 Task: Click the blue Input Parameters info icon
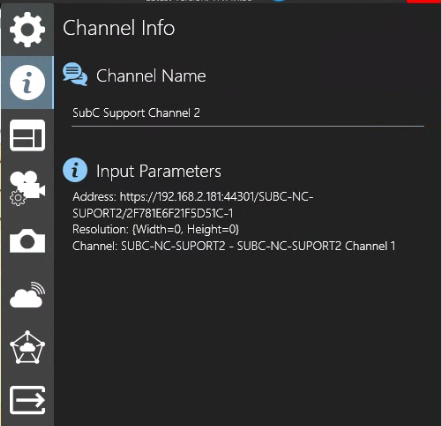tap(75, 170)
